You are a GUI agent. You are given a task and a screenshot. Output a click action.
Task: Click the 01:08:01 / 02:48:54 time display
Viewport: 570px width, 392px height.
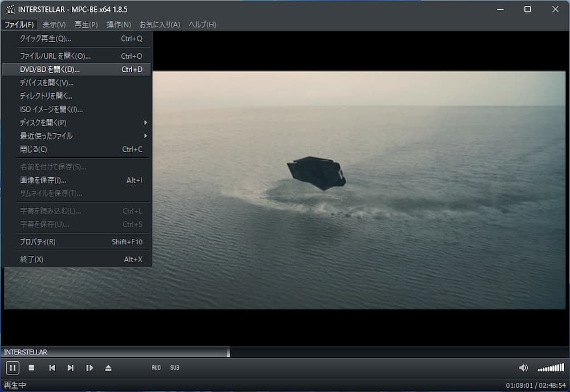[536, 385]
